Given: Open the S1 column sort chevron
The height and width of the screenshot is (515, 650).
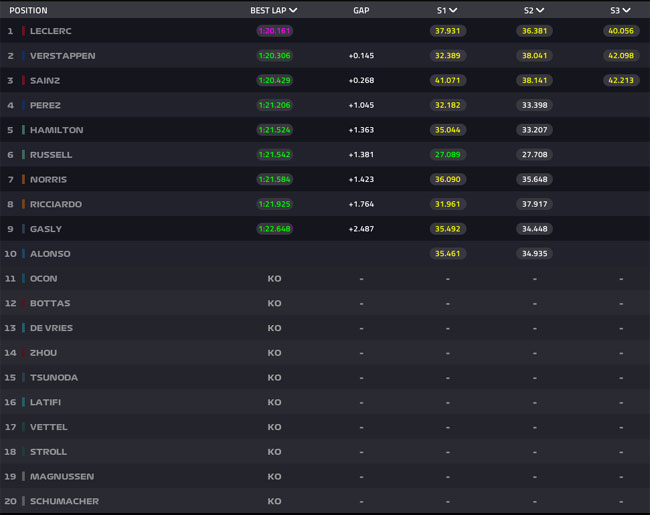Looking at the screenshot, I should tap(453, 10).
